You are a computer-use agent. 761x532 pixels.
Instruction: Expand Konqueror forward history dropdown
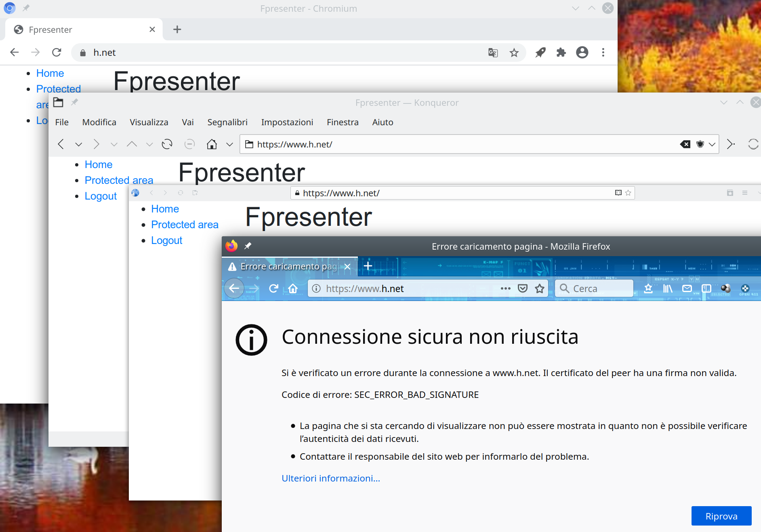pyautogui.click(x=114, y=144)
